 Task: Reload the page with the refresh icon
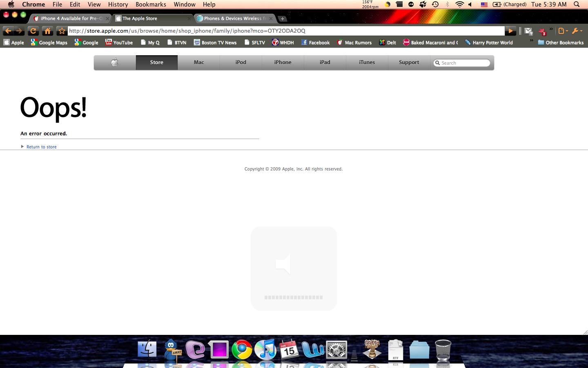point(33,31)
